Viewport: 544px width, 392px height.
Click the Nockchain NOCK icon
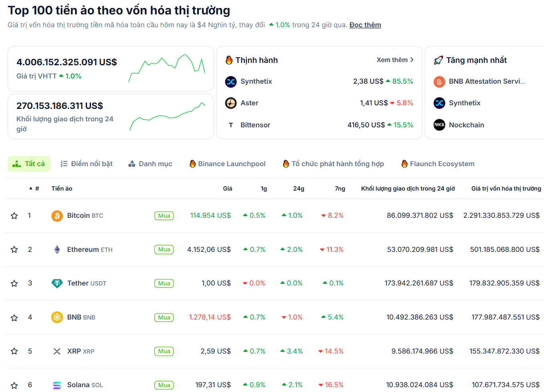click(439, 125)
